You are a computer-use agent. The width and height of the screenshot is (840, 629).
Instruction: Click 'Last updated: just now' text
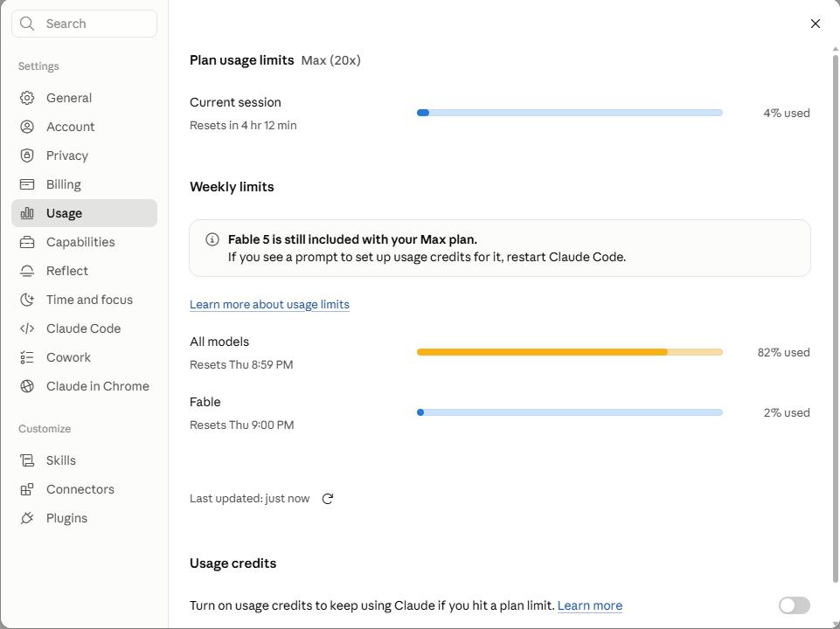(250, 498)
